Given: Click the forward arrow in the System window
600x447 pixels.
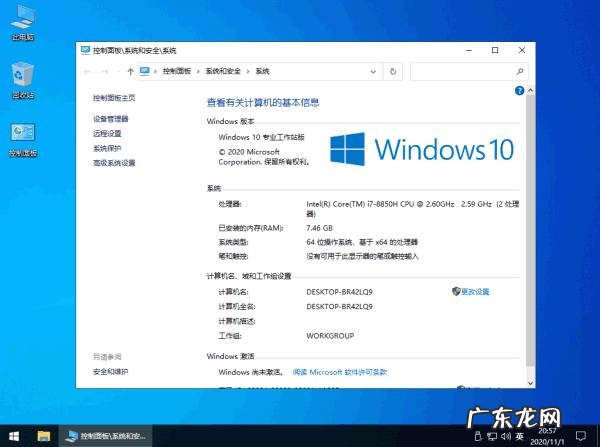Looking at the screenshot, I should 104,72.
